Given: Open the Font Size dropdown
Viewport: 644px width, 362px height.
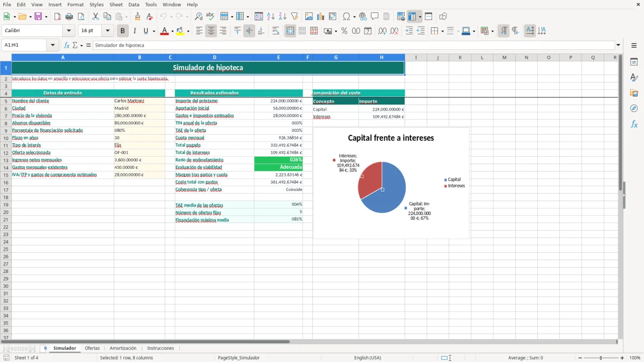Looking at the screenshot, I should point(108,31).
